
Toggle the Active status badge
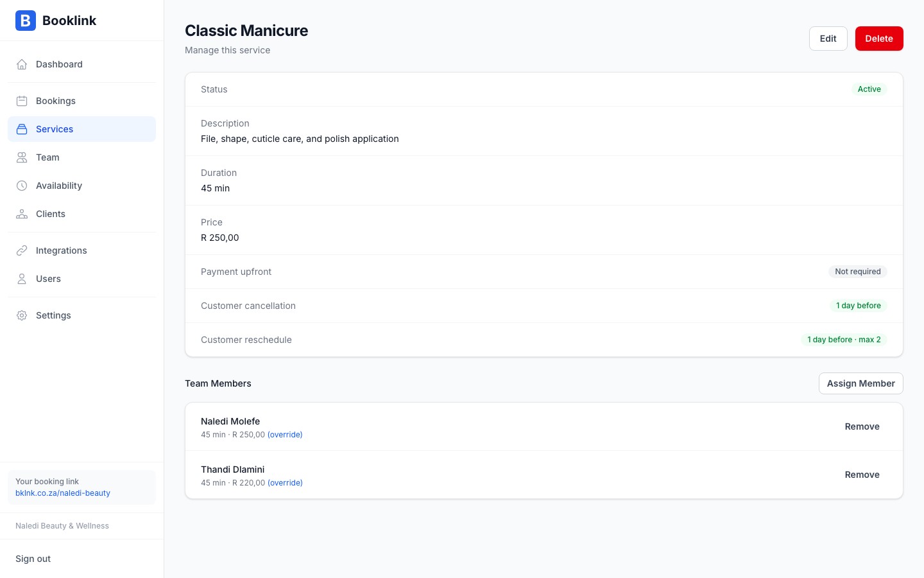(x=869, y=89)
